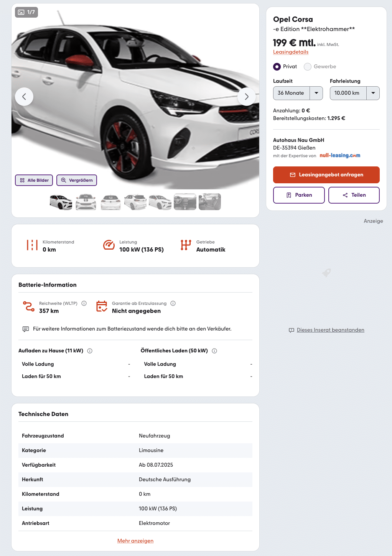The image size is (392, 556).
Task: Expand the Fahrleistung 10.000 km dropdown
Action: coord(355,93)
